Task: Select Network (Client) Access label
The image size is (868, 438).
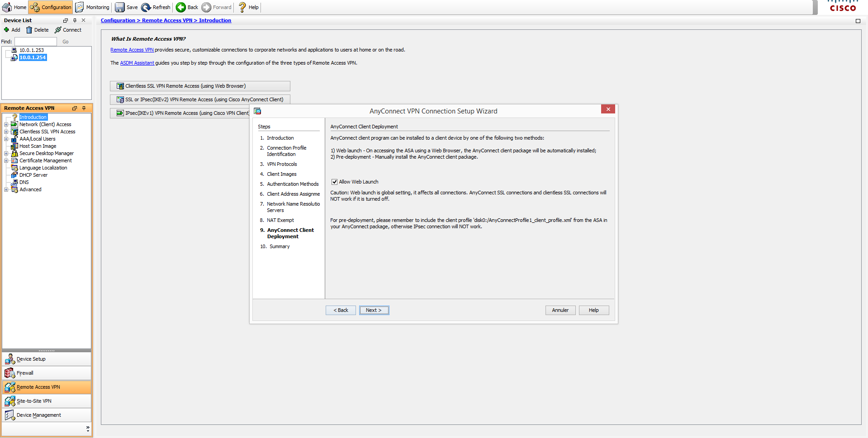Action: click(x=45, y=124)
